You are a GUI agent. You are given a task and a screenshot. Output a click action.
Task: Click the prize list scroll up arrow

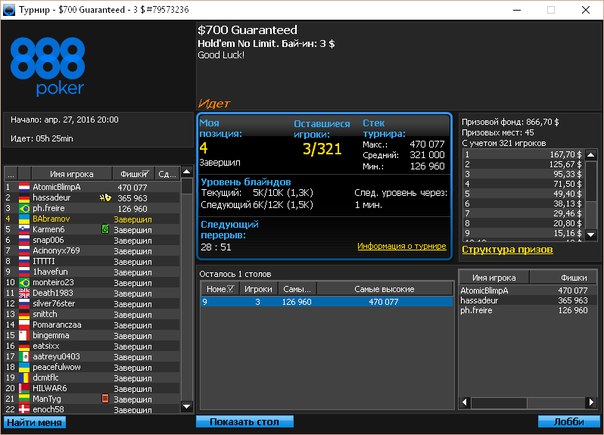point(591,155)
